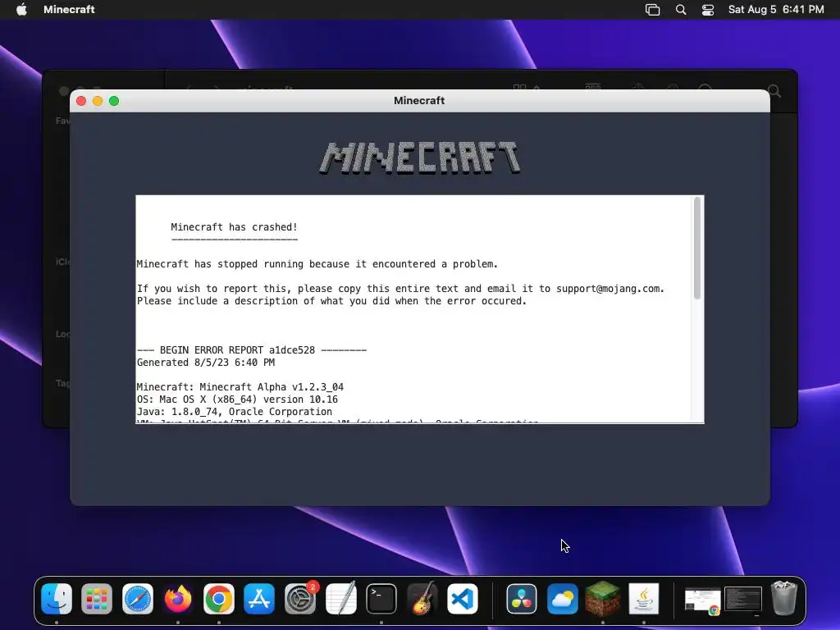Click the Java coffee cup dock icon
Image resolution: width=840 pixels, height=630 pixels.
point(643,598)
